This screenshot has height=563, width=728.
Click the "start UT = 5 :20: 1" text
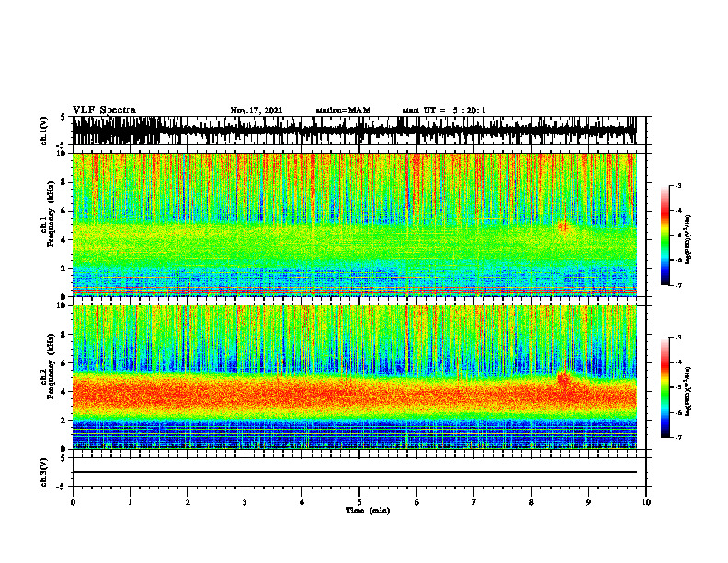pyautogui.click(x=444, y=110)
